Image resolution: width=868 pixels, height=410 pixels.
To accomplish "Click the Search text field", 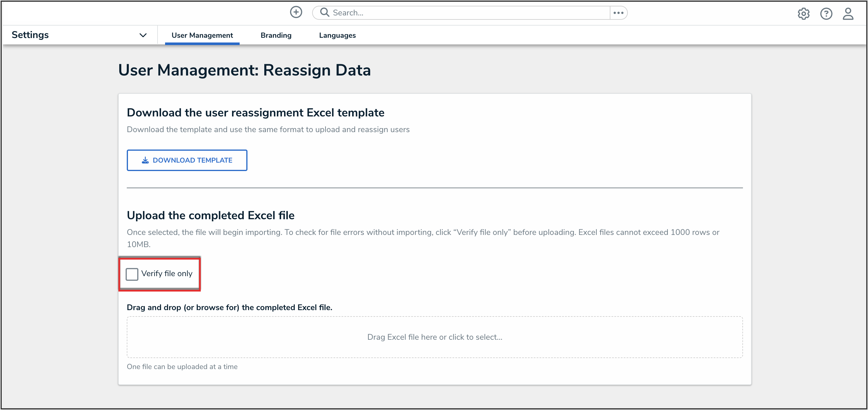I will coord(468,13).
